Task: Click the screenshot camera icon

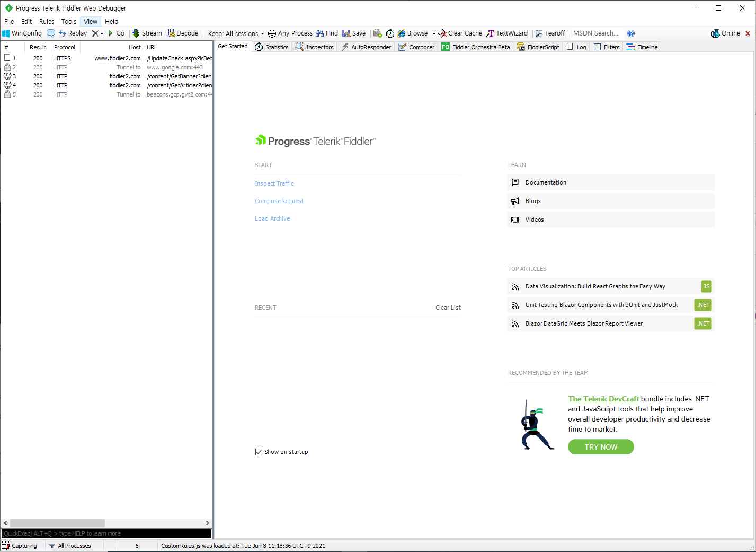Action: (378, 33)
